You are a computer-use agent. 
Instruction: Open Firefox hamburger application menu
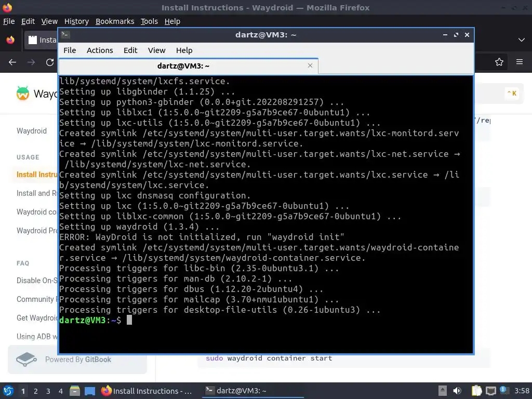coord(520,62)
